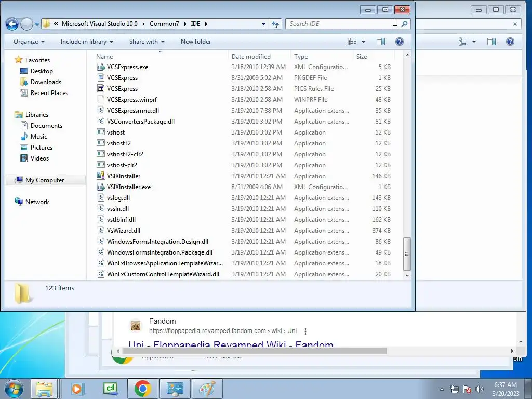532x399 pixels.
Task: Select VCSExpress PICS Rules file icon
Action: [101, 88]
